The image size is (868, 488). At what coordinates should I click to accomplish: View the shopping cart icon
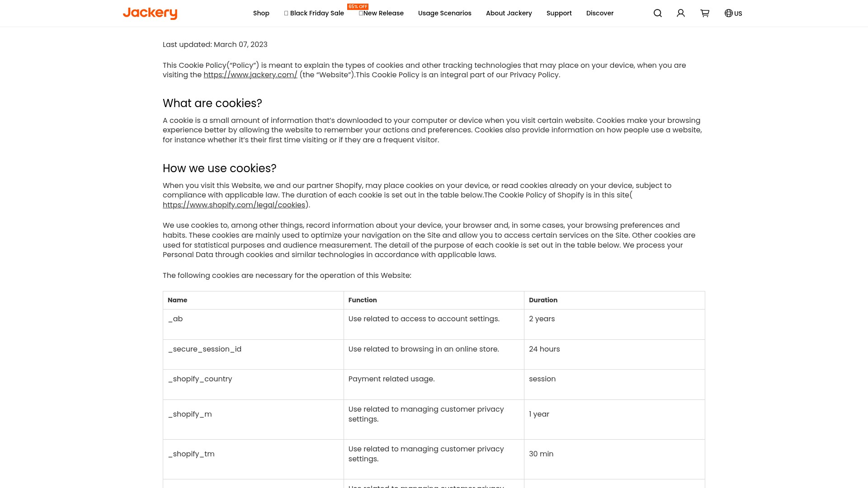click(705, 13)
